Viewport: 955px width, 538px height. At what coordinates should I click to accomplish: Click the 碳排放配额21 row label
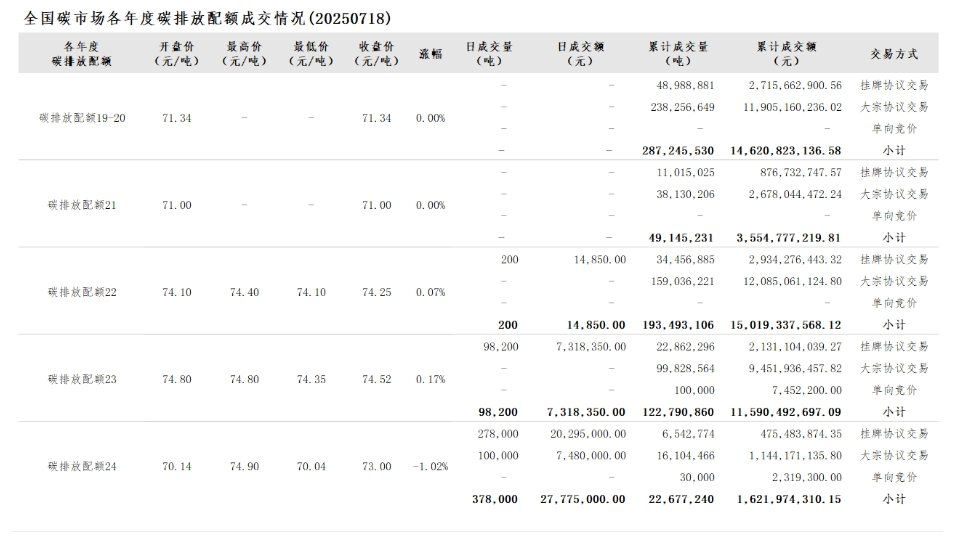pyautogui.click(x=83, y=205)
